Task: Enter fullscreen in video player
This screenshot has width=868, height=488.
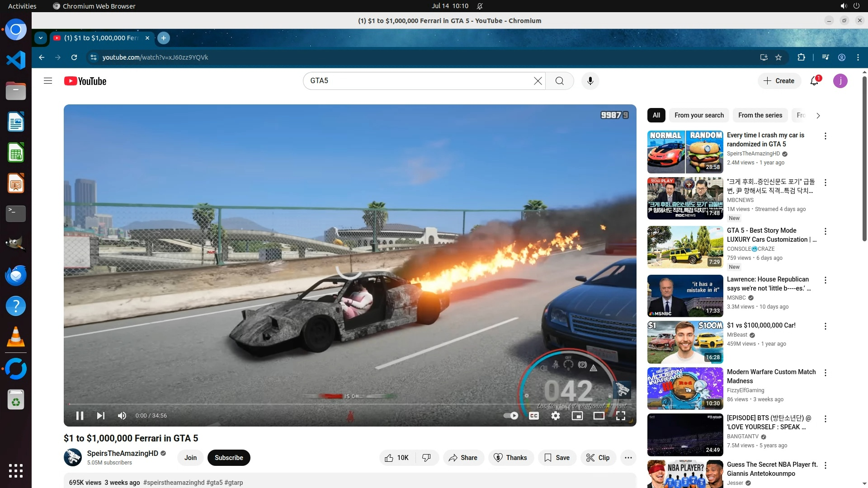Action: [x=620, y=416]
